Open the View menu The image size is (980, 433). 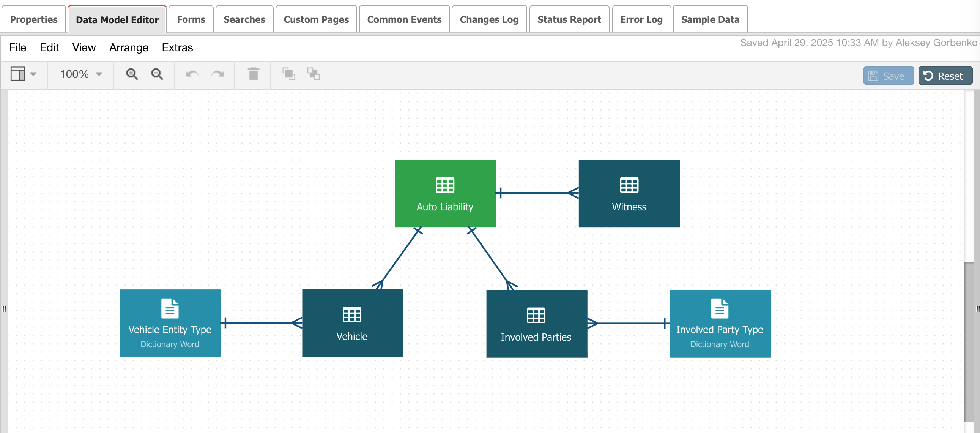(84, 47)
